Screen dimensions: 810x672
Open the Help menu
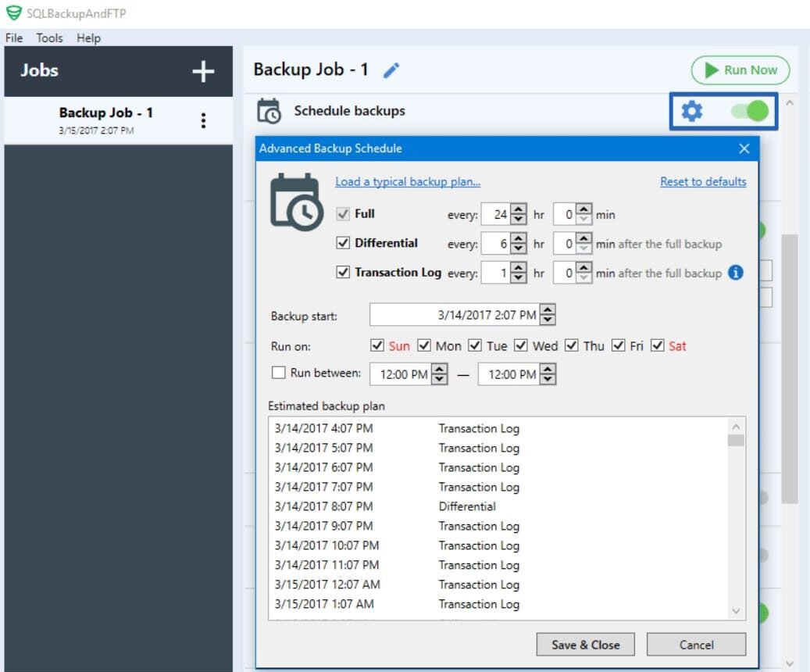click(x=88, y=38)
